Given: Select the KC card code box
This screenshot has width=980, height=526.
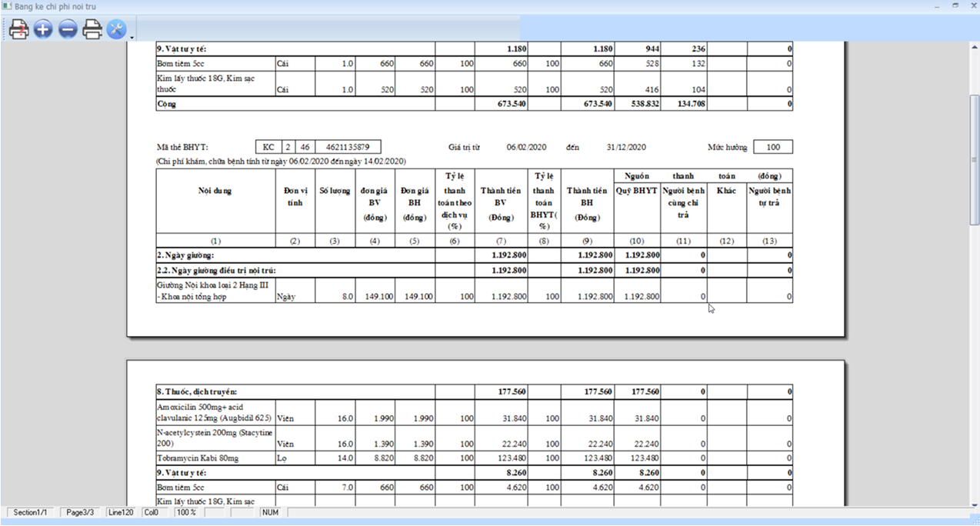Looking at the screenshot, I should [x=268, y=147].
